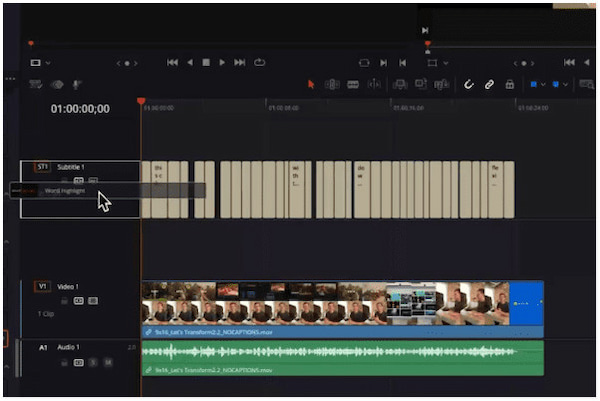600x401 pixels.
Task: Activate the Trim Edit Mode tool
Action: pos(332,85)
